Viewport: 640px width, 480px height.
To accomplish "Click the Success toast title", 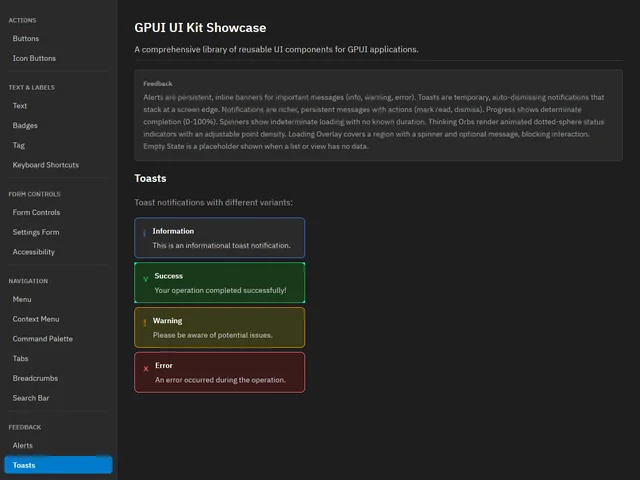I will pyautogui.click(x=169, y=276).
